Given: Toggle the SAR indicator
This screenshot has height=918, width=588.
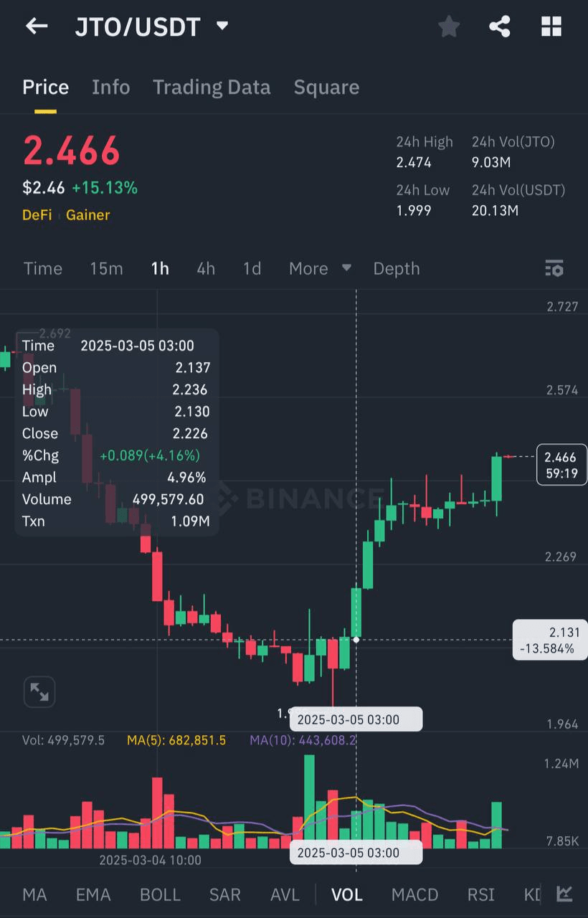Looking at the screenshot, I should pos(225,894).
